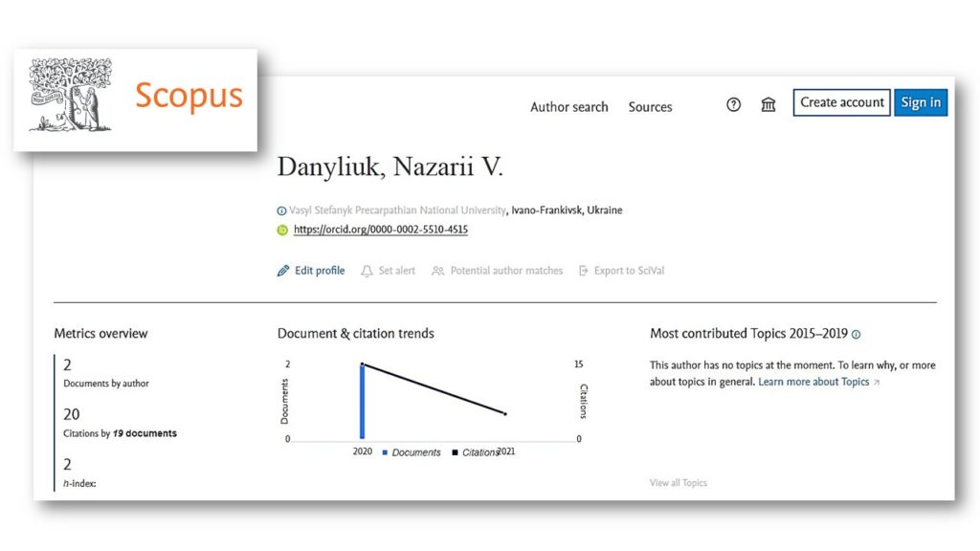Click Export to SciVal
980x551 pixels.
630,271
